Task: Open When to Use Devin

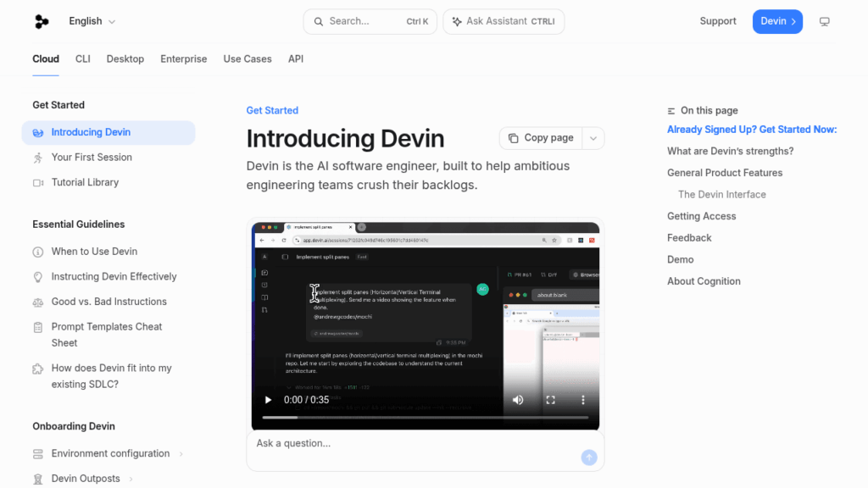Action: pos(94,251)
